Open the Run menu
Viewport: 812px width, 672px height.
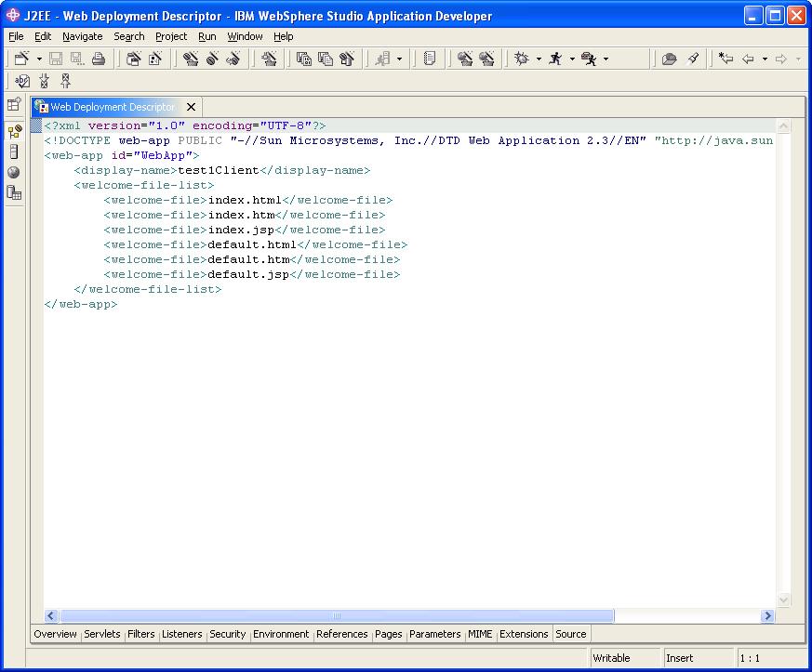(x=207, y=36)
